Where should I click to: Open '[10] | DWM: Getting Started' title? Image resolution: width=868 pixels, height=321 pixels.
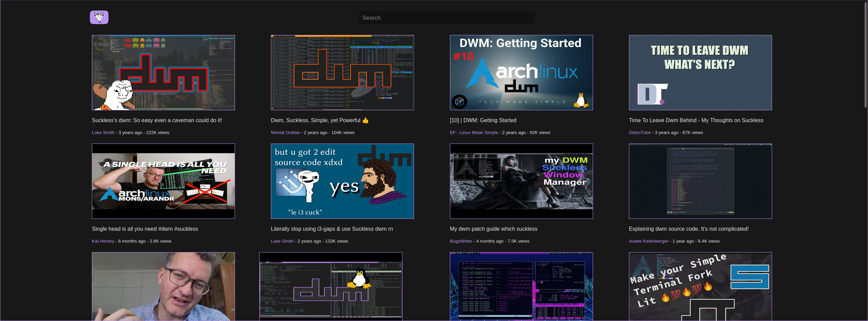coord(483,120)
